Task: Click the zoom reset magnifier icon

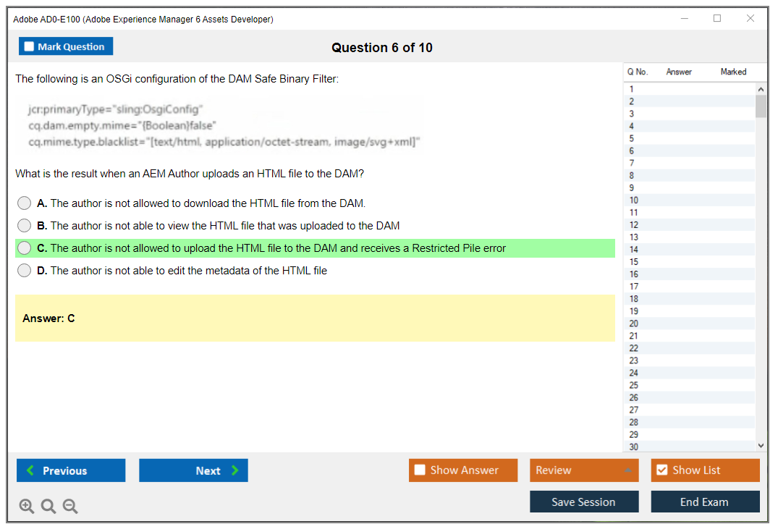Action: [x=48, y=507]
